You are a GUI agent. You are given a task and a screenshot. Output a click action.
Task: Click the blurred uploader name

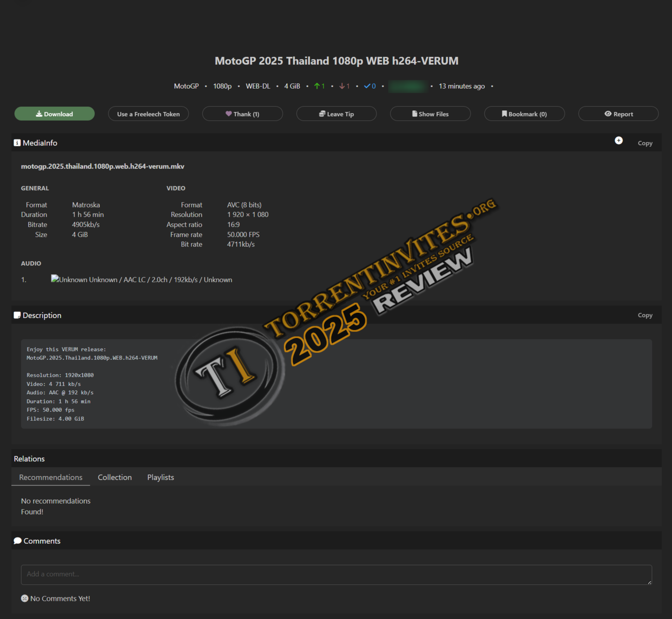(407, 86)
